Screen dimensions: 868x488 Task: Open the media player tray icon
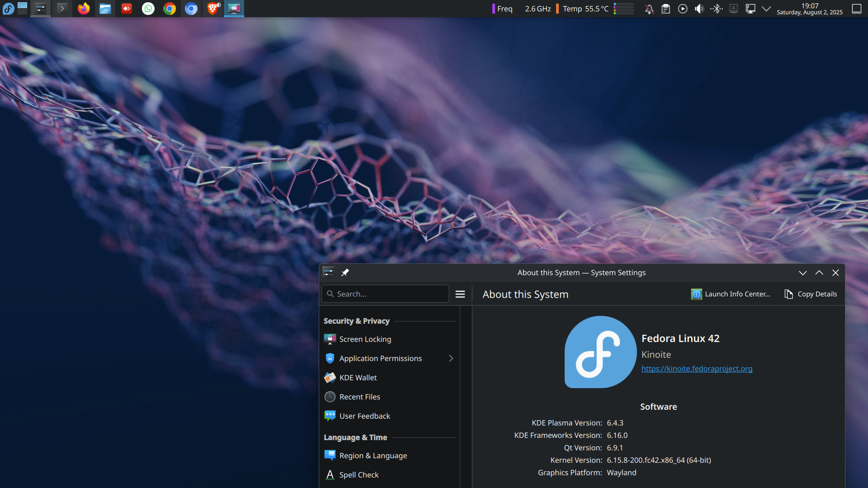[683, 9]
